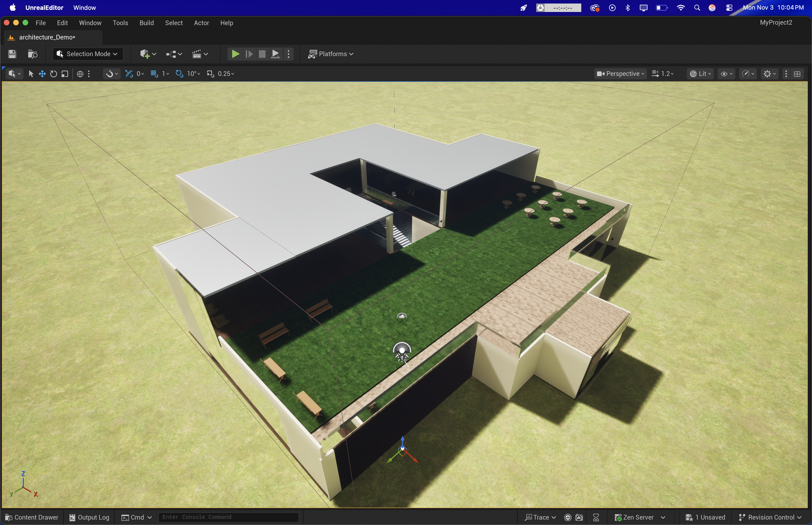Image resolution: width=812 pixels, height=525 pixels.
Task: Open the Build menu
Action: coord(146,23)
